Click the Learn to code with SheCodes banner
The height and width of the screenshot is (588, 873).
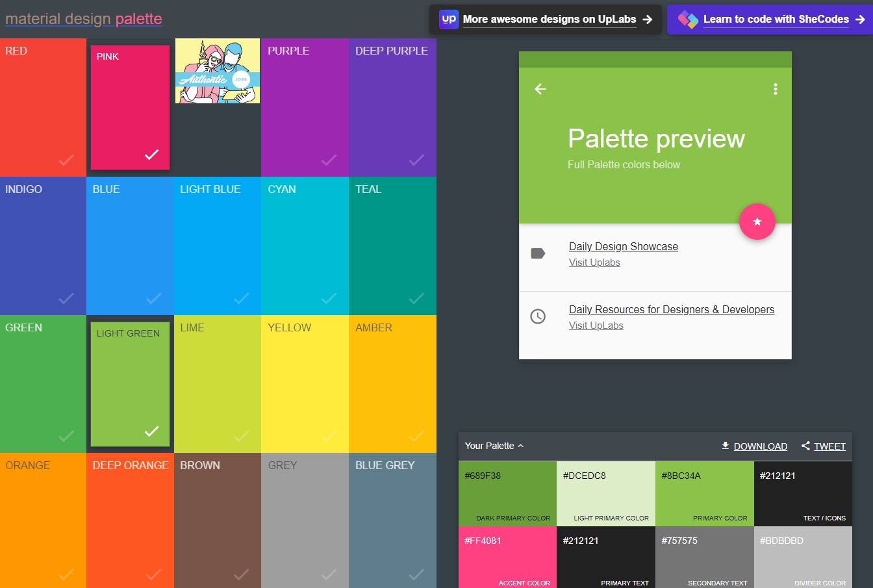770,19
